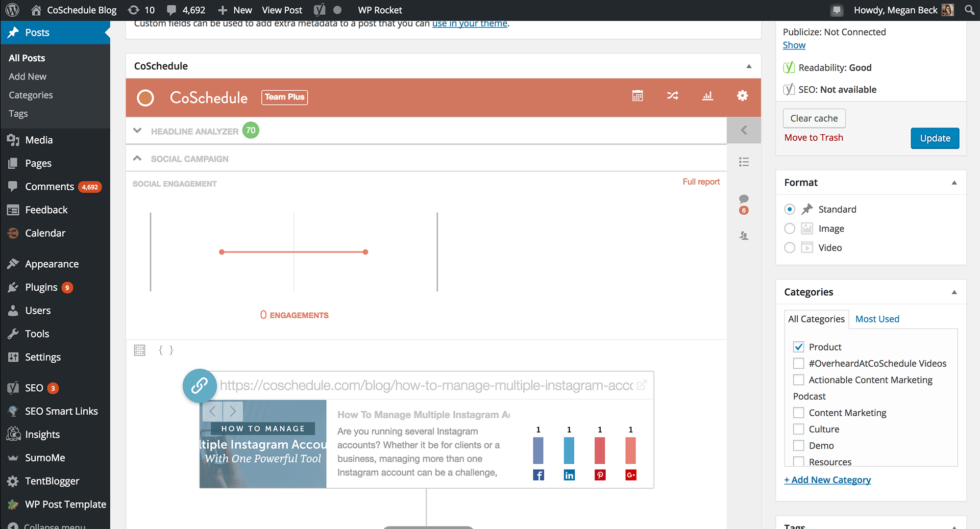This screenshot has width=980, height=529.
Task: Select the Video post format
Action: click(789, 248)
